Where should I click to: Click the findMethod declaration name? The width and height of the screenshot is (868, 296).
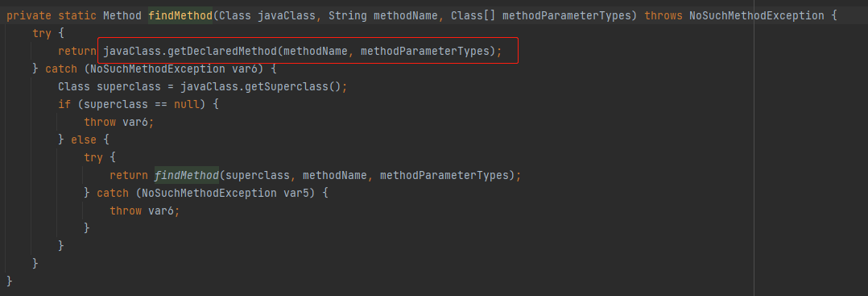pos(180,15)
